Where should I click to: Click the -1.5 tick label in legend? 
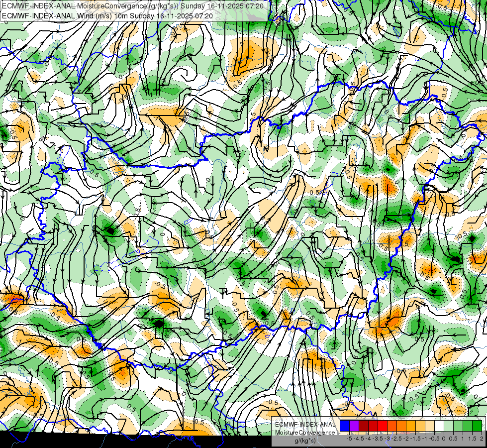[x=415, y=439]
